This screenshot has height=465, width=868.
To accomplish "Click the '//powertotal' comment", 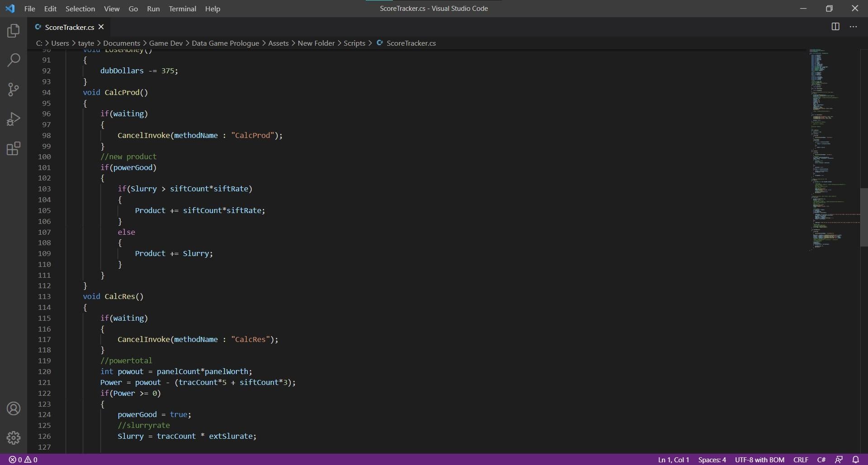I will click(126, 361).
